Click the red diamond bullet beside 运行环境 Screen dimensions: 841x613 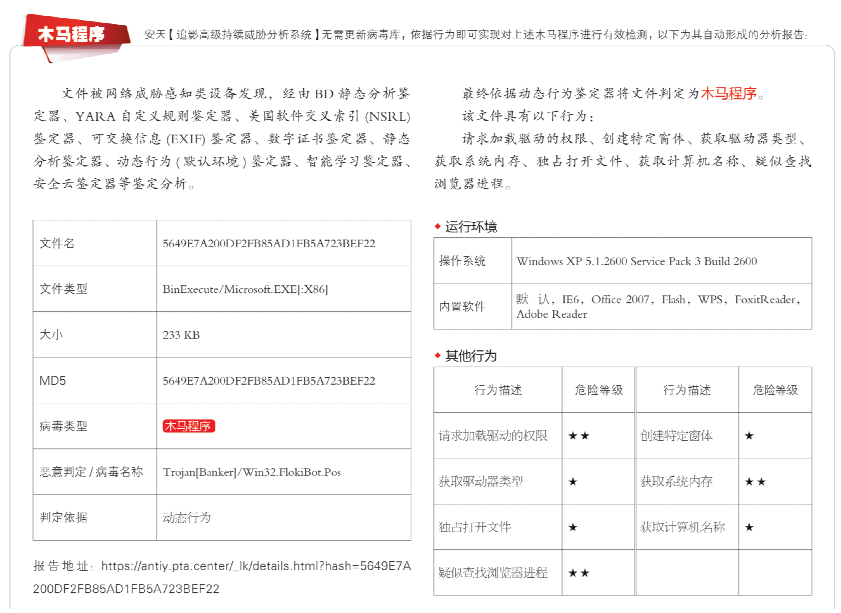pos(438,226)
